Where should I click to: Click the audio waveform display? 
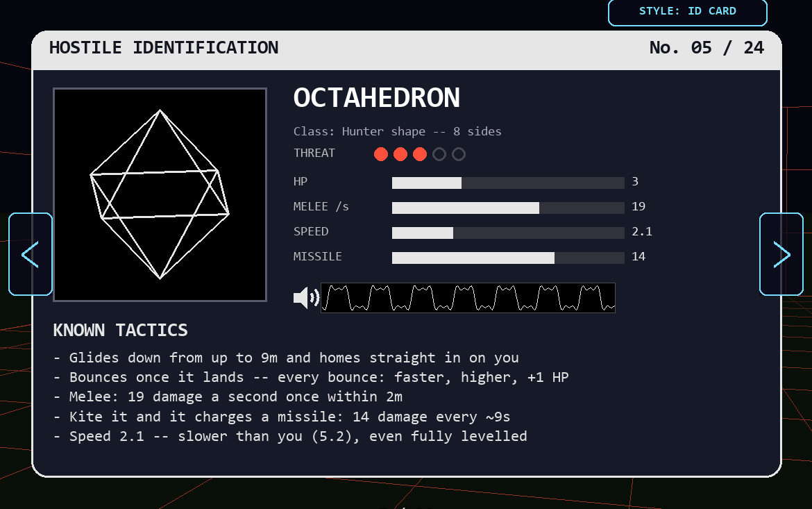click(468, 298)
